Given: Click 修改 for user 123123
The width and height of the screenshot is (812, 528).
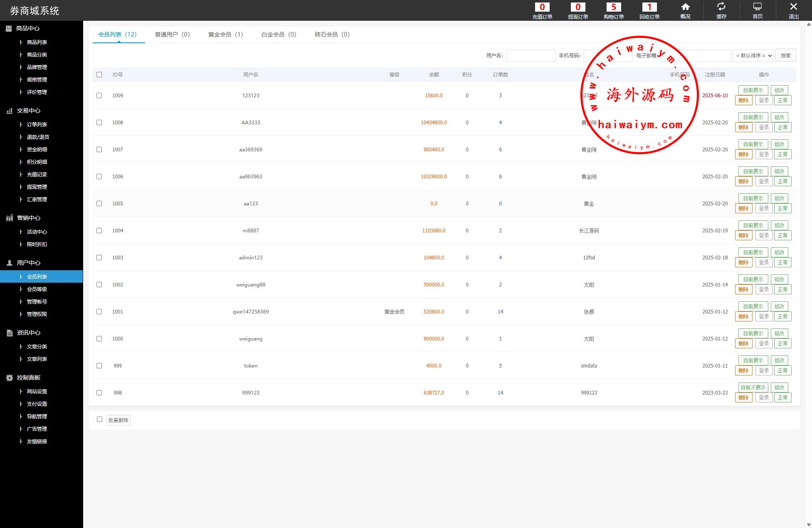Looking at the screenshot, I should click(x=779, y=90).
